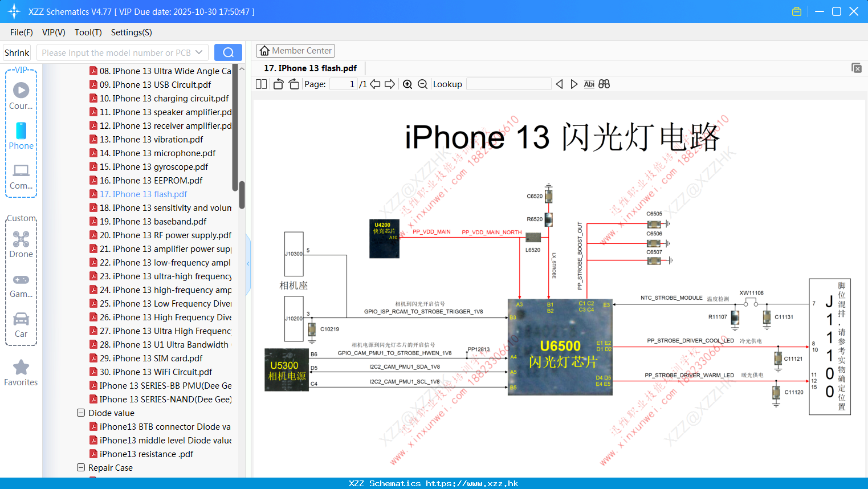The image size is (868, 489).
Task: Select 17. IPhone 13 flash.pdf in tree
Action: 143,194
